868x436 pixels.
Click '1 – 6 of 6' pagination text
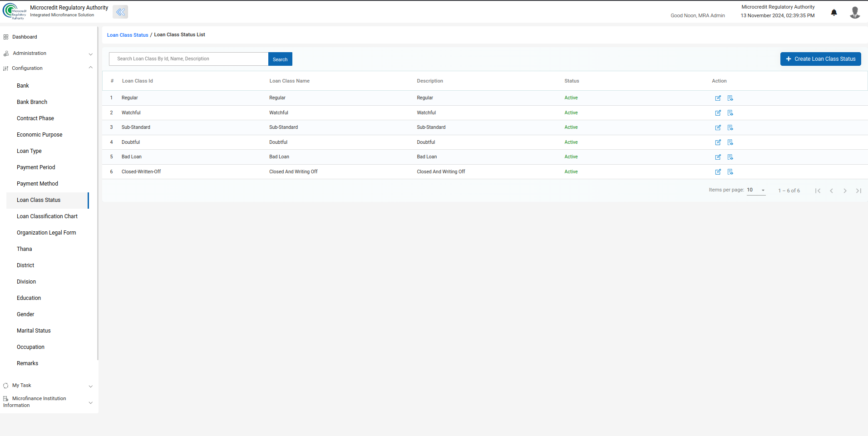[789, 191]
